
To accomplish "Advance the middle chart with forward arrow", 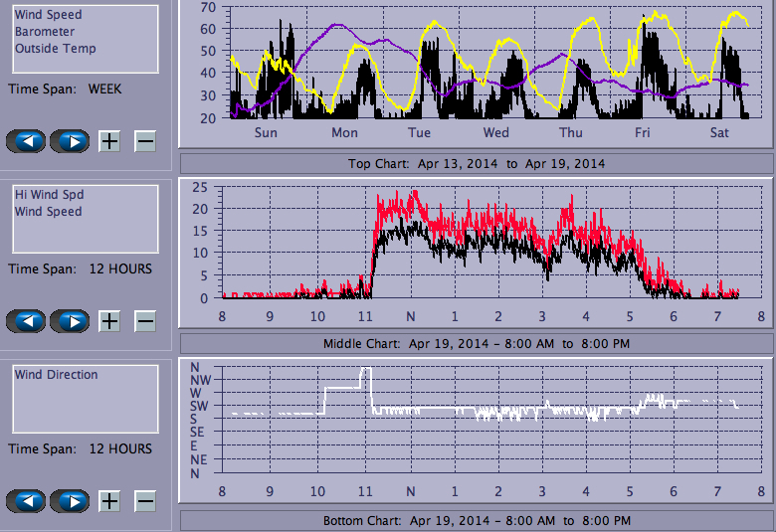I will [x=70, y=321].
